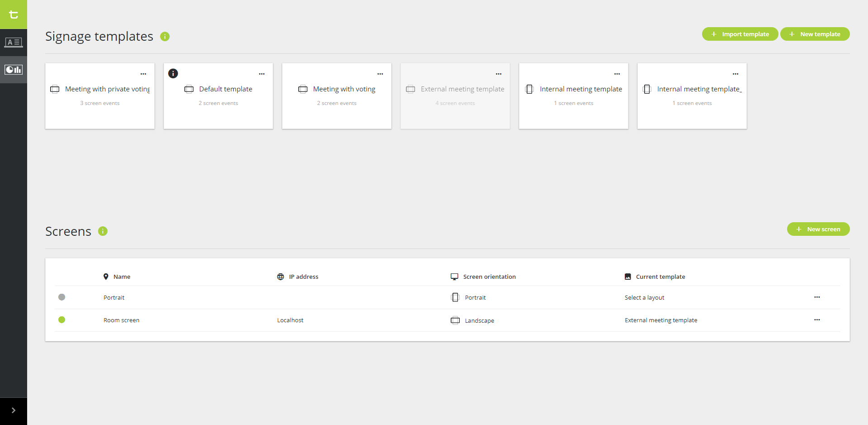The height and width of the screenshot is (425, 868).
Task: Expand the sidebar with bottom chevron
Action: pos(14,411)
